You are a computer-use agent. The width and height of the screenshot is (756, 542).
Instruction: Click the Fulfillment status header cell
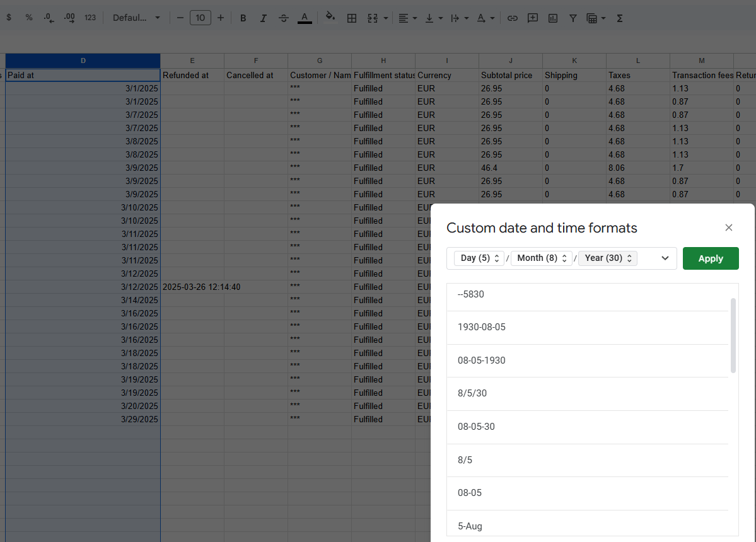(383, 75)
